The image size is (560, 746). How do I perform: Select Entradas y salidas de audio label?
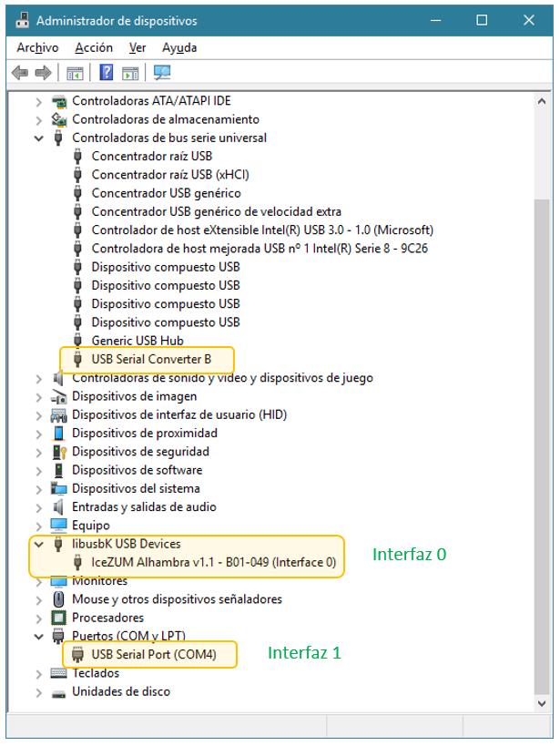point(144,506)
